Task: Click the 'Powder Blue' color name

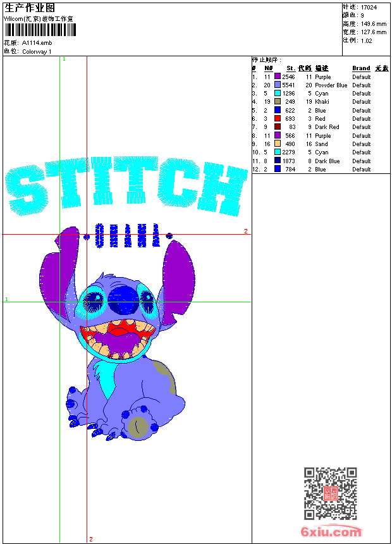Action: pyautogui.click(x=331, y=85)
